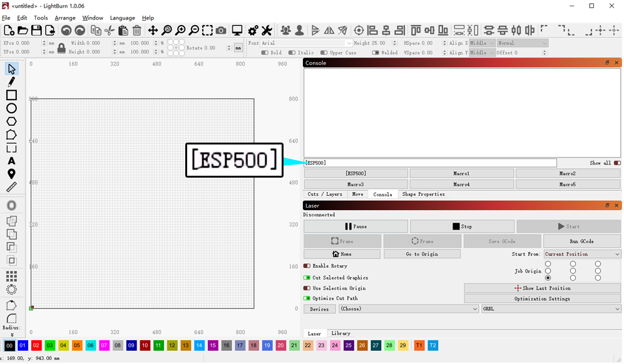Open the Align X Middle dropdown
Image resolution: width=624 pixels, height=364 pixels.
pos(482,43)
